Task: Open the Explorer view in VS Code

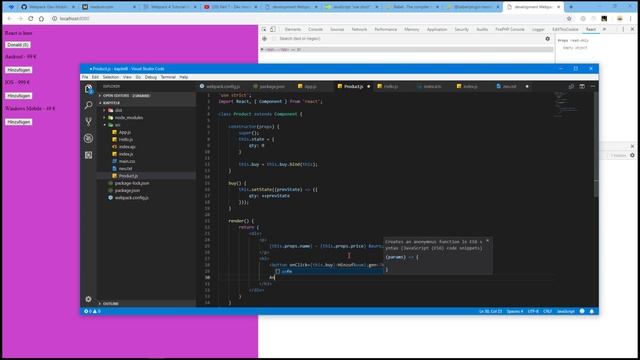Action: [x=89, y=89]
